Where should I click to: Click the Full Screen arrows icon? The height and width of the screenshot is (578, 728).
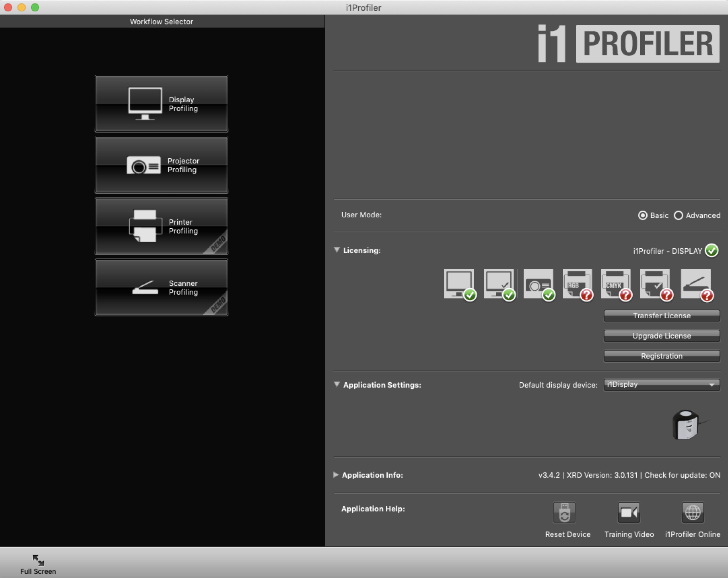click(38, 560)
